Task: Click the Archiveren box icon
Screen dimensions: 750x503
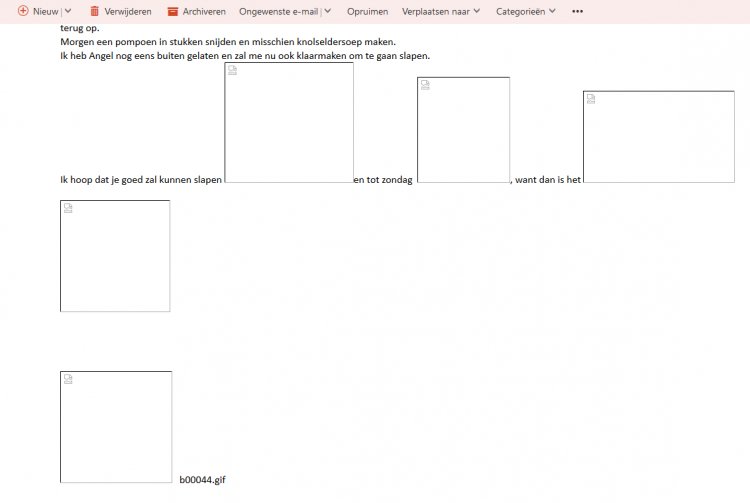Action: (172, 11)
